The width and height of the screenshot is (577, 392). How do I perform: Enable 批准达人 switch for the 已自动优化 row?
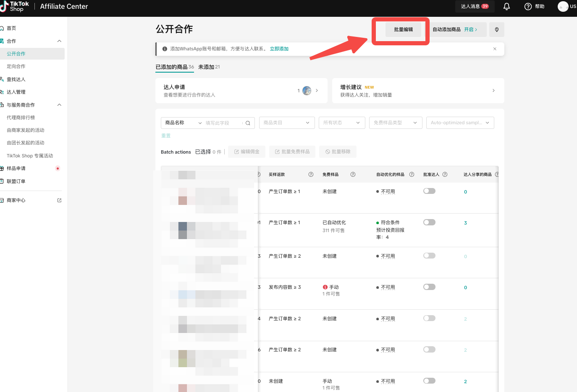click(x=429, y=222)
